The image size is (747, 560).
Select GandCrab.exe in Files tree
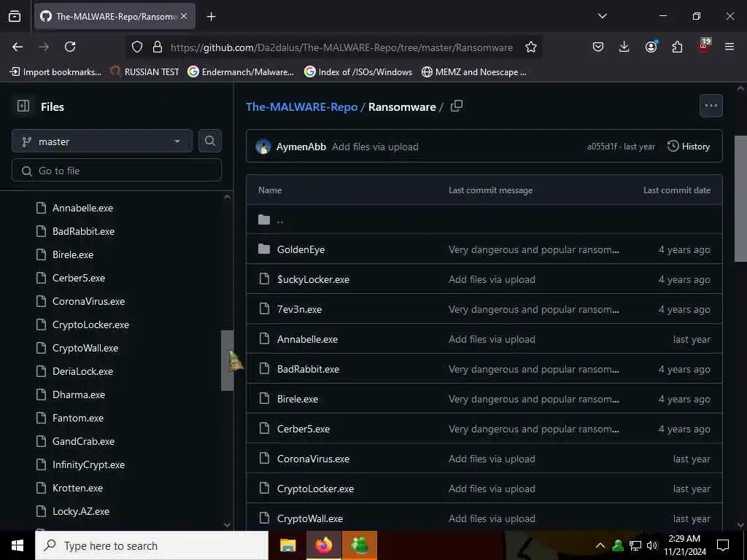pyautogui.click(x=83, y=441)
